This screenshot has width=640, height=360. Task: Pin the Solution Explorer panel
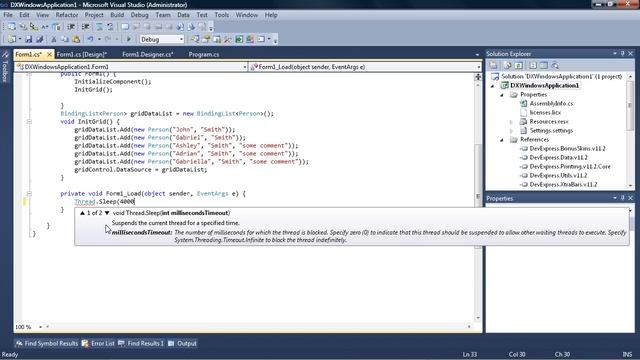coord(622,53)
